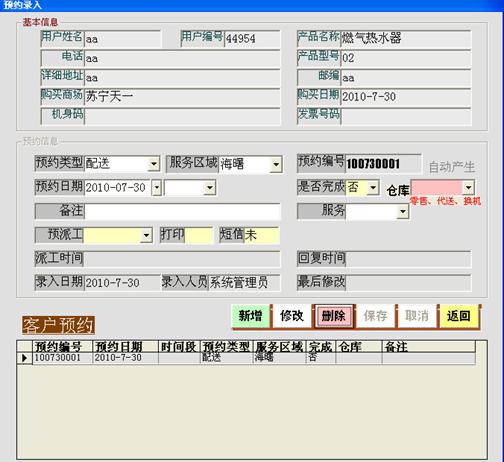504x462 pixels.
Task: Click the 取消 button
Action: [x=417, y=316]
